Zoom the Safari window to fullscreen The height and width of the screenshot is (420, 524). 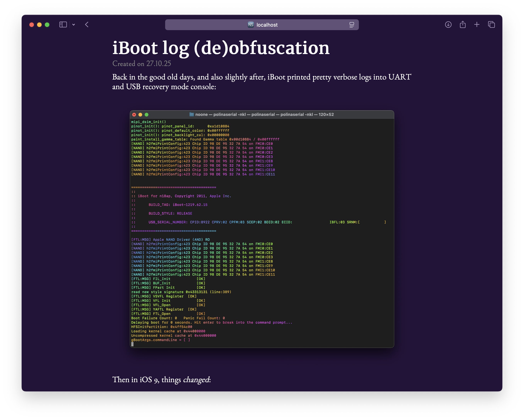(x=47, y=25)
